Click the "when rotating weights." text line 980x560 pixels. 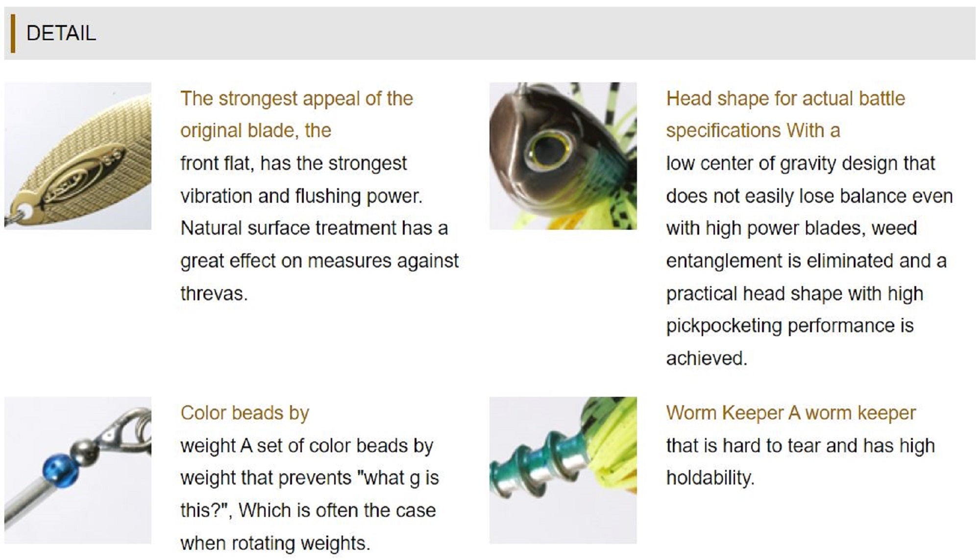click(275, 543)
